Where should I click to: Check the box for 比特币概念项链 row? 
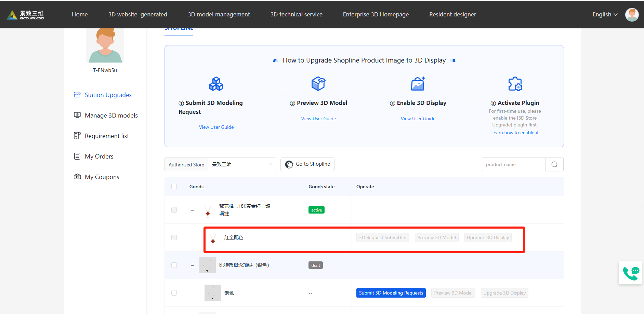[x=174, y=265]
